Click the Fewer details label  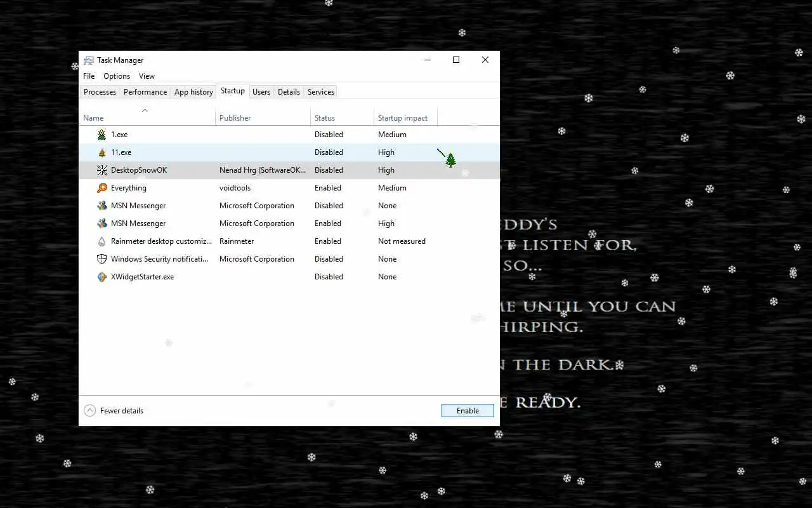click(x=122, y=411)
